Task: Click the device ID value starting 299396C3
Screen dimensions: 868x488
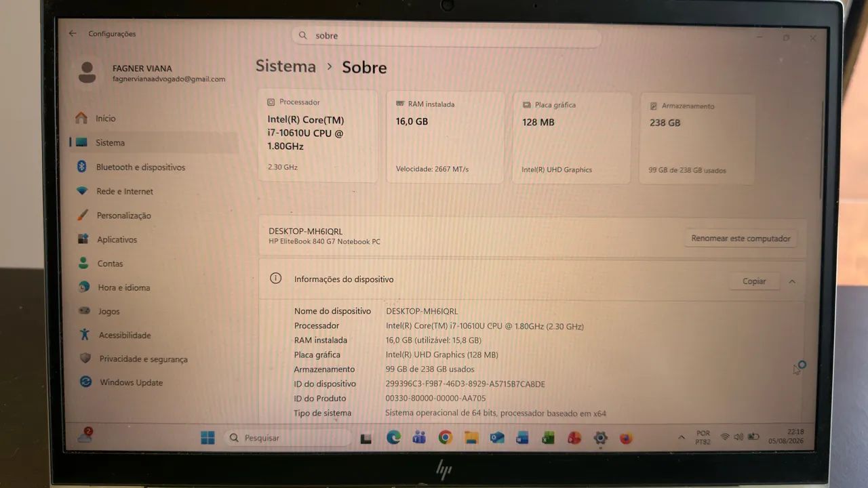Action: pyautogui.click(x=465, y=384)
